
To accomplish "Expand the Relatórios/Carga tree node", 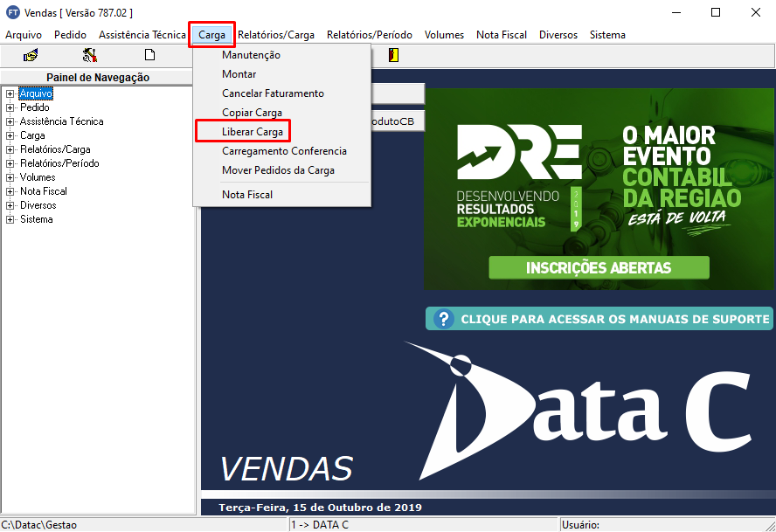I will pyautogui.click(x=10, y=149).
